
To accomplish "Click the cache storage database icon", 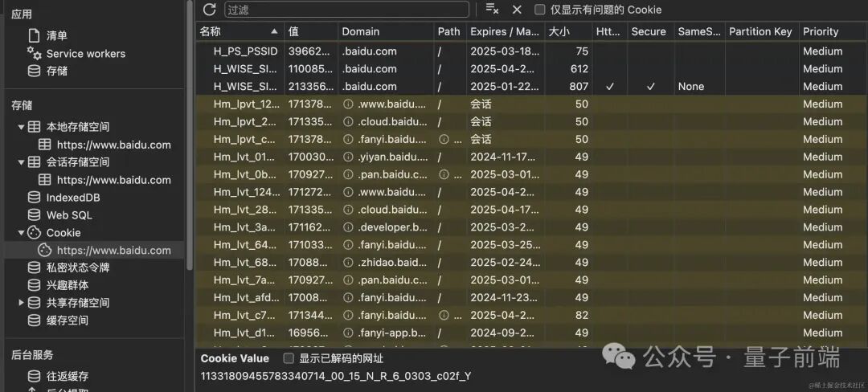I will (x=35, y=321).
